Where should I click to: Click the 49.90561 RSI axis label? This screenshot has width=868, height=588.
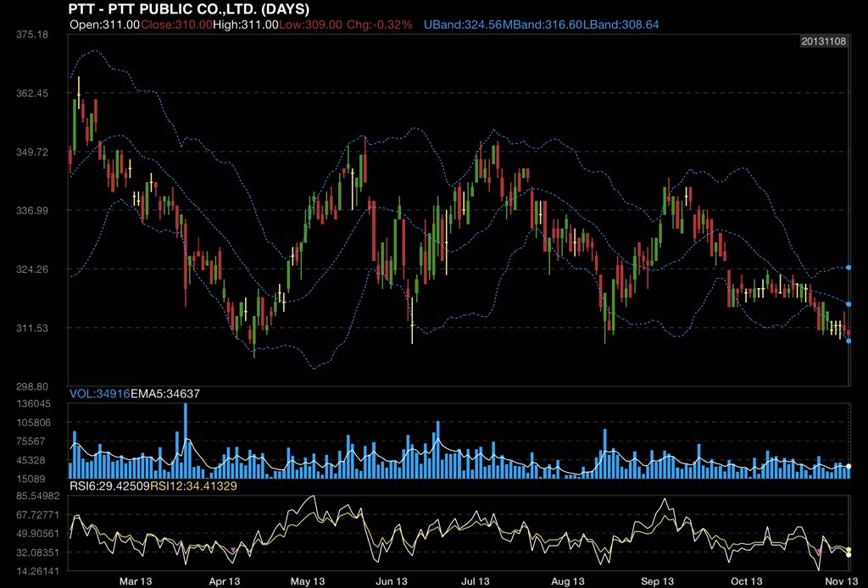point(37,533)
